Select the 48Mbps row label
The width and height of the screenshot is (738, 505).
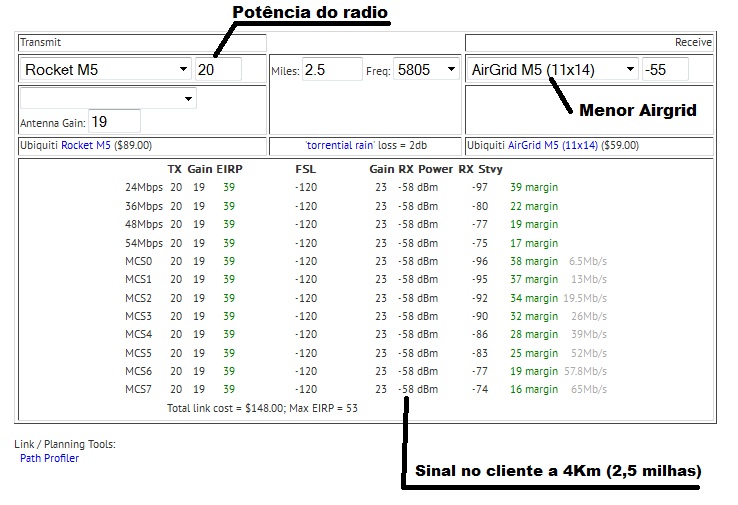(144, 224)
